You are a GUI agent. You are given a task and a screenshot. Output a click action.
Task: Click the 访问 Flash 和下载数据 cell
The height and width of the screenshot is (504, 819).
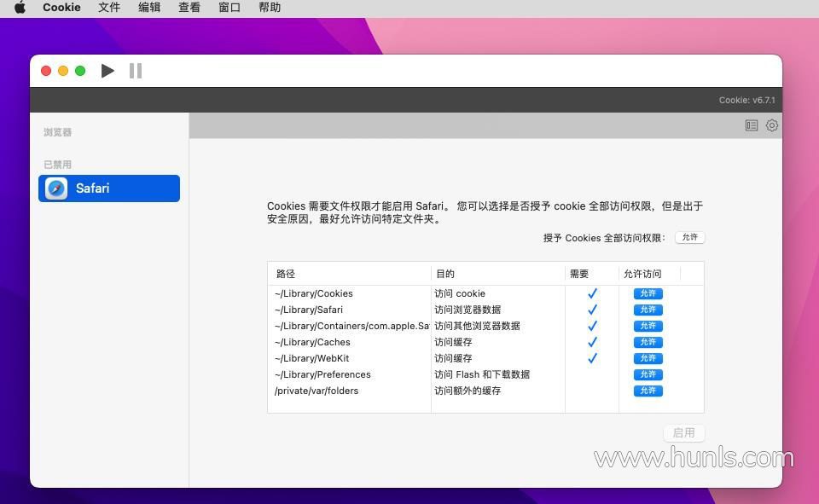click(x=482, y=374)
